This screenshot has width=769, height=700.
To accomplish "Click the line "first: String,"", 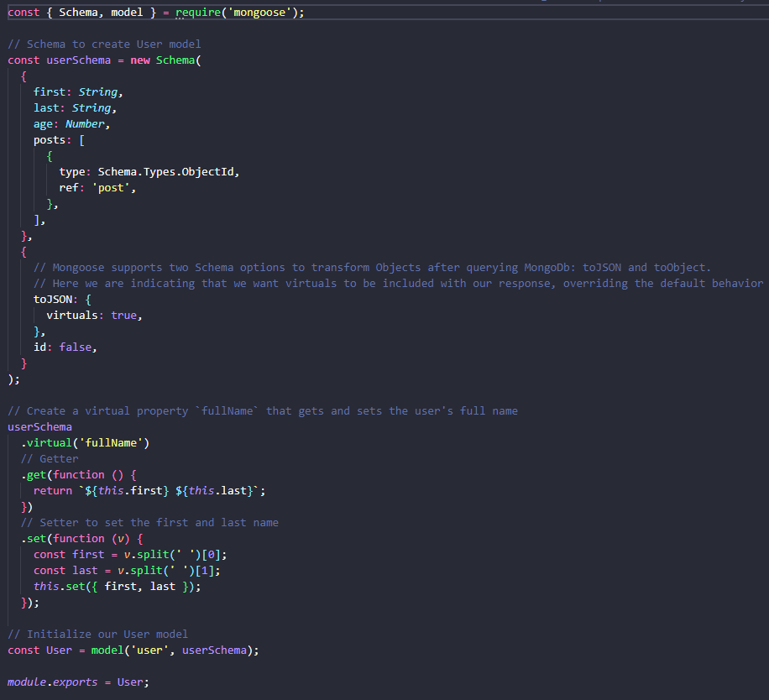I will (78, 92).
